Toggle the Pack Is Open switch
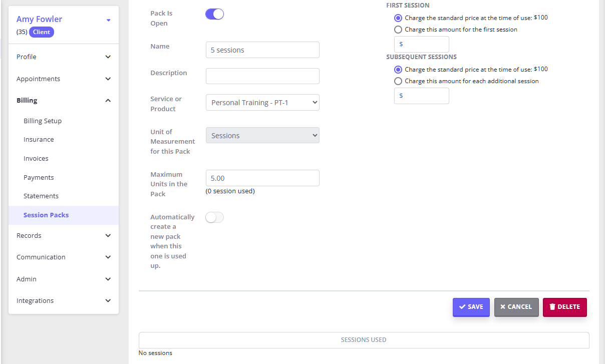 tap(214, 14)
